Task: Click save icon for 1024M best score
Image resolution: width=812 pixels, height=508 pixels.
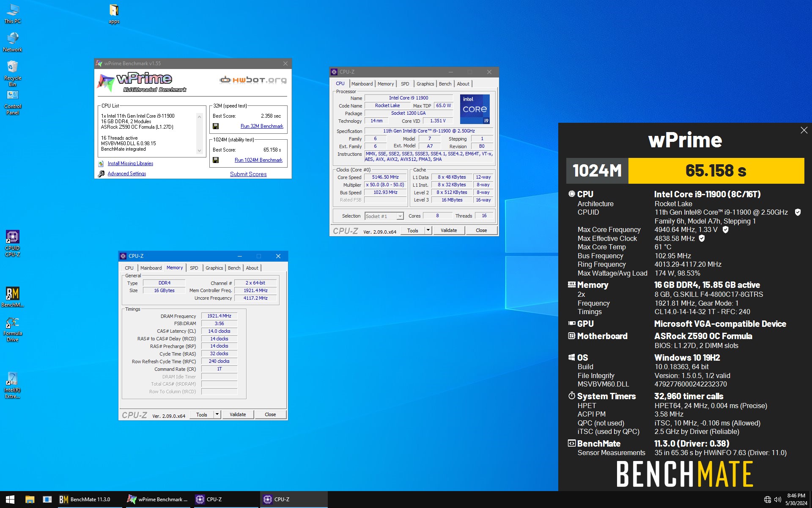Action: point(216,160)
